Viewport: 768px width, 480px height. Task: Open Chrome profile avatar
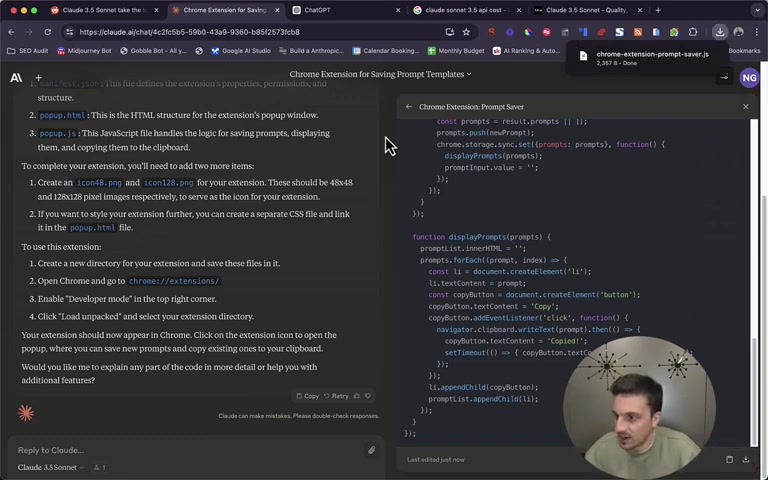coord(738,32)
